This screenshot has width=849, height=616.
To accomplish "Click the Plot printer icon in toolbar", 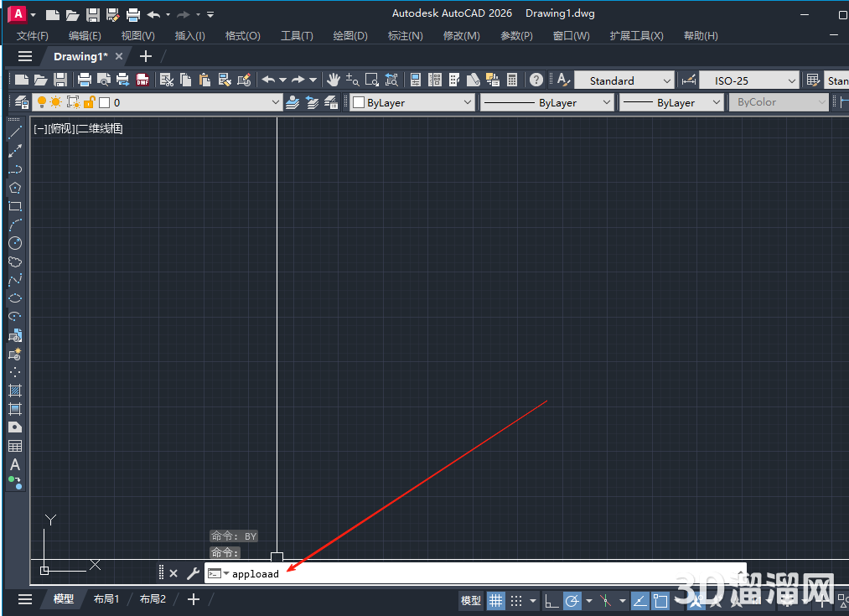I will coord(85,80).
